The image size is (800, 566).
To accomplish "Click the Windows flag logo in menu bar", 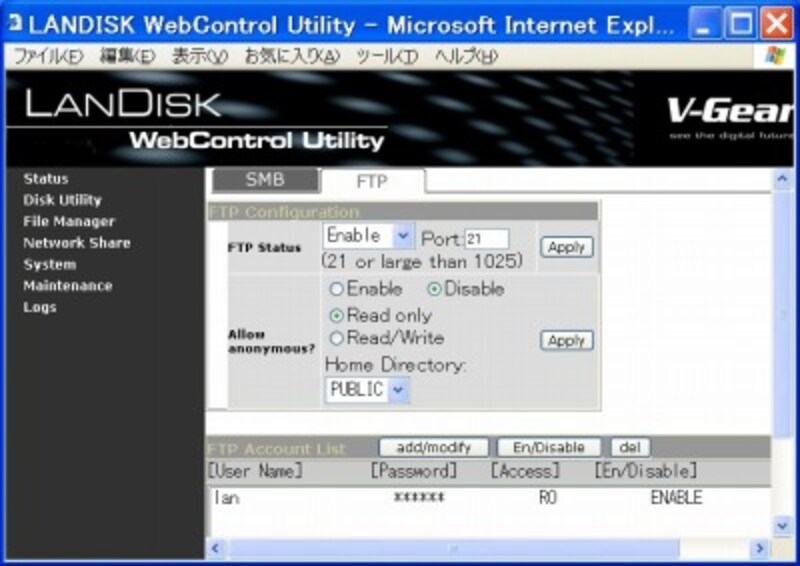I will point(776,56).
